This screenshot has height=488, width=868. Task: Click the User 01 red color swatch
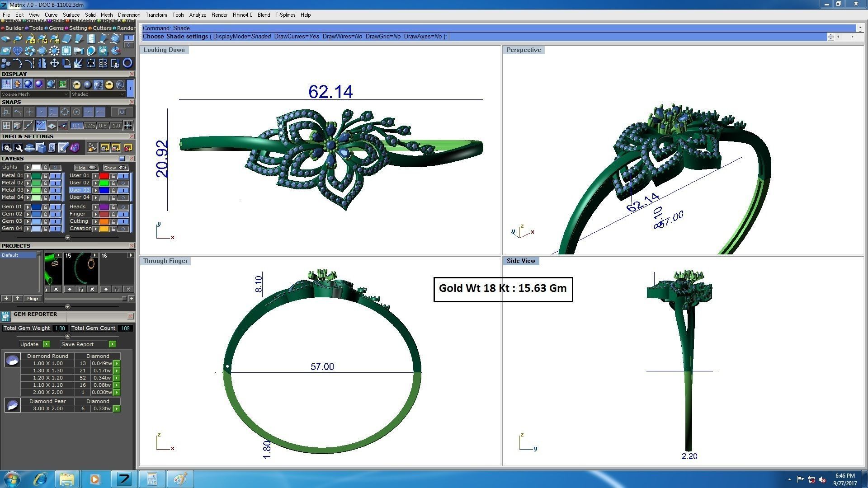[x=104, y=176]
